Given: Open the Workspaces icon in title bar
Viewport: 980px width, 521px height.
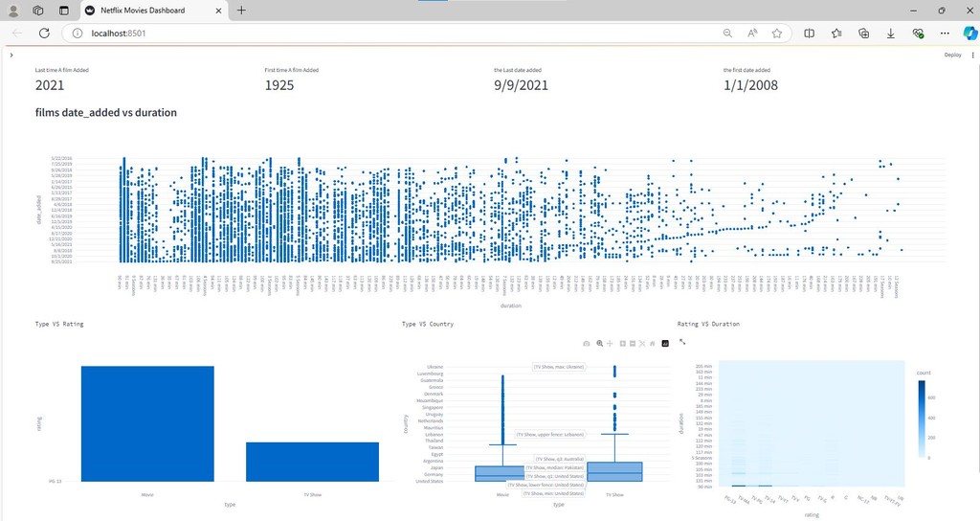Looking at the screenshot, I should [38, 11].
